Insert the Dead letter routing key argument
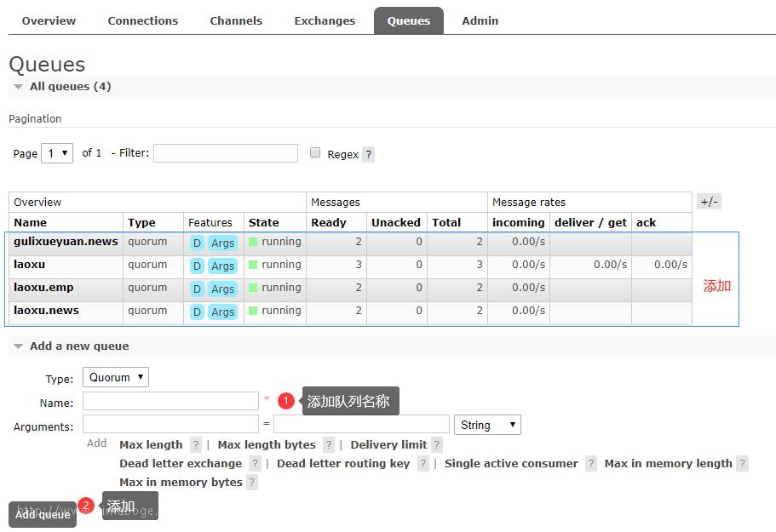The image size is (776, 532). (x=343, y=464)
